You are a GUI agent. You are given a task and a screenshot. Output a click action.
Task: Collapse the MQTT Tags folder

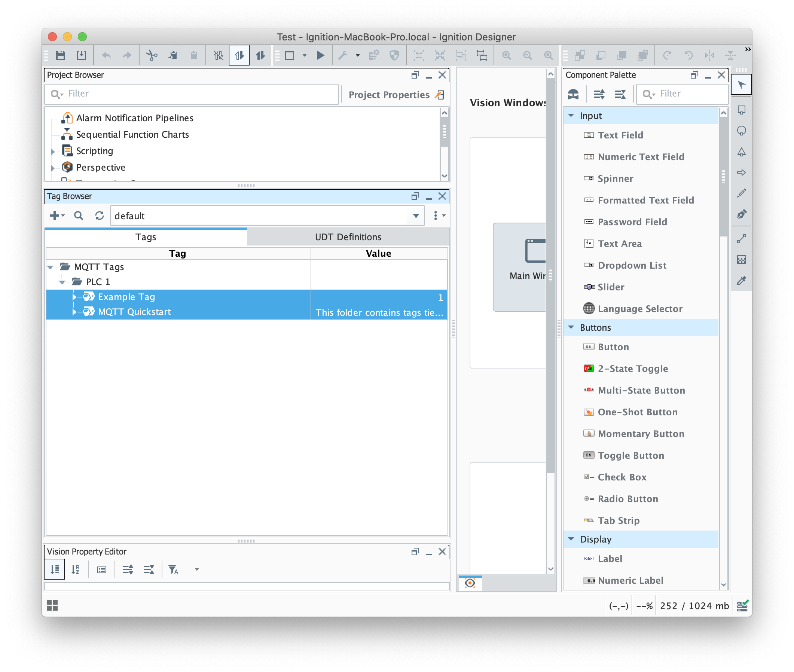50,268
